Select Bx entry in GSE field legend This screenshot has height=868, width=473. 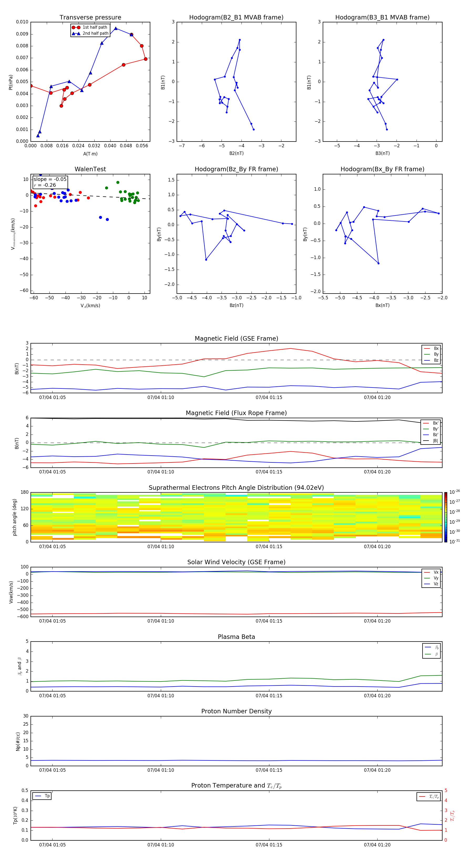[x=431, y=349]
